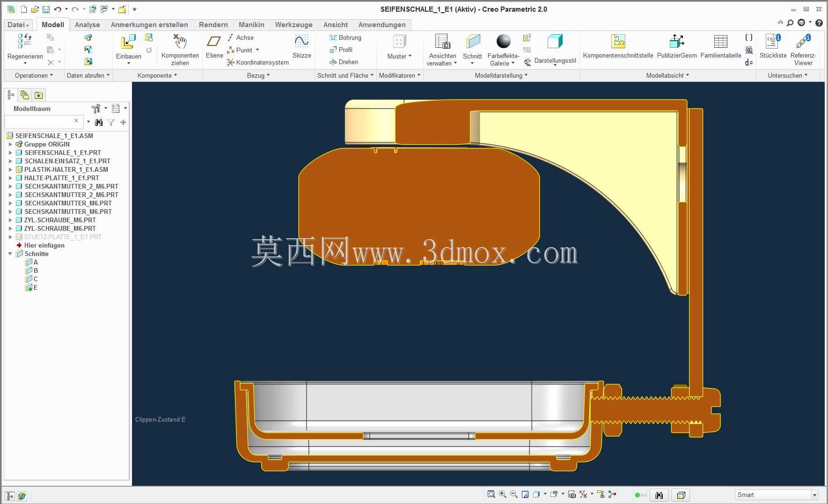Screen dimensions: 828x504
Task: Click the layer tree tab icon
Action: pos(25,95)
